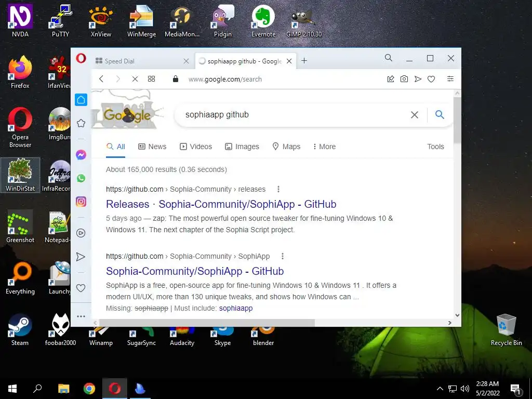Close the Speed Dial tab
Screen dimensions: 532x399
coord(187,61)
